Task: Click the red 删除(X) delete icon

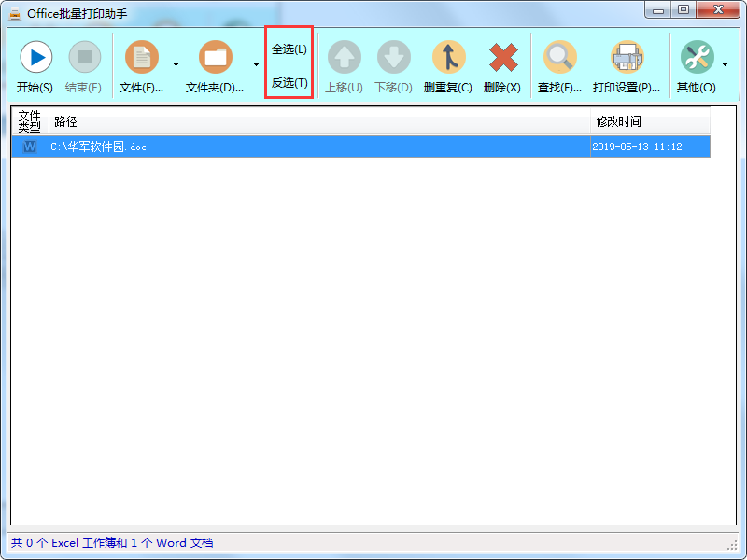Action: (x=502, y=57)
